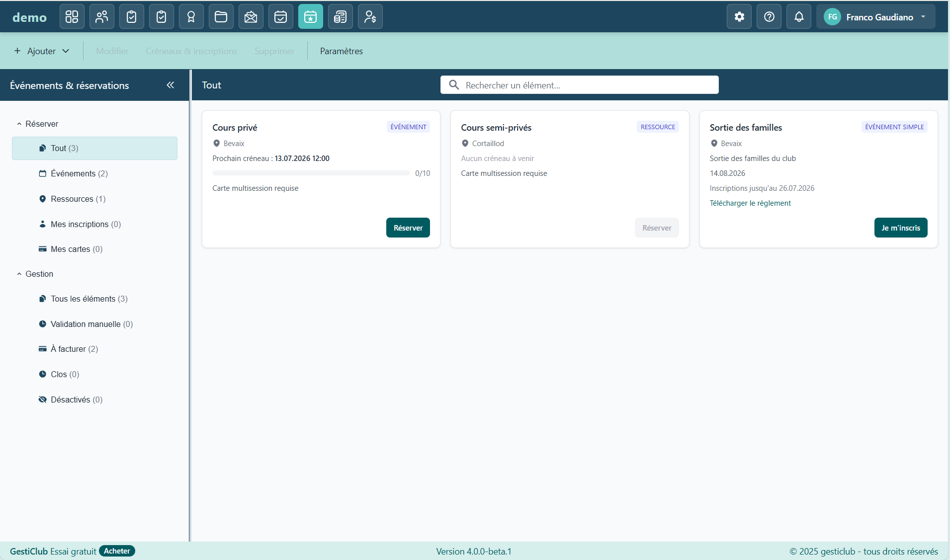
Task: Click Réserver on Cours privé card
Action: pos(408,228)
